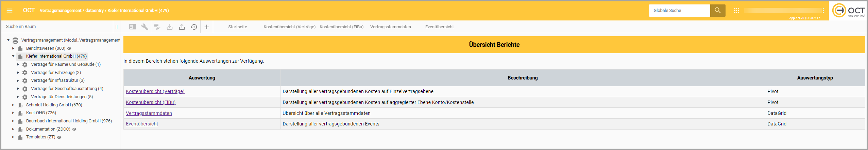
Task: Toggle eye icon next to Dokumentation (ZDOC)
Action: tap(74, 129)
